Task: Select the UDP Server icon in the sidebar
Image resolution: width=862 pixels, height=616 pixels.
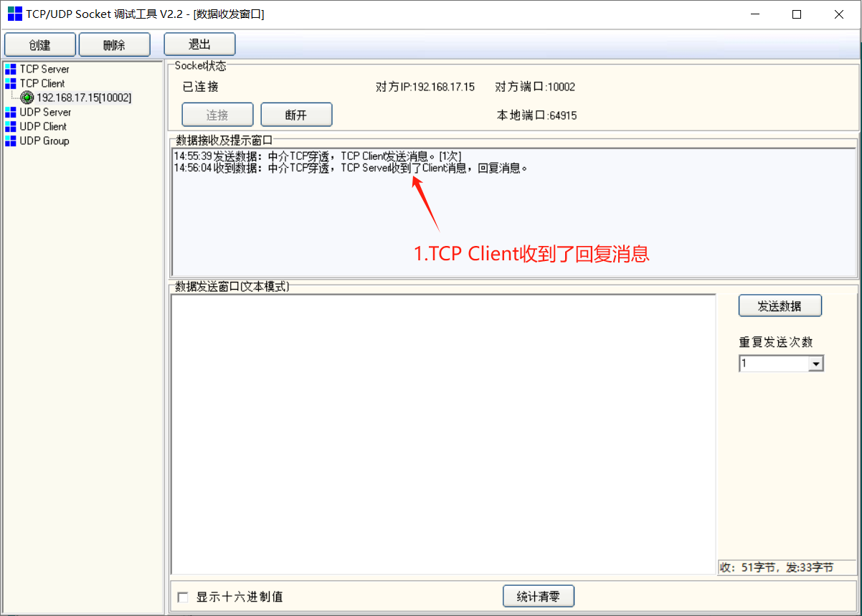Action: 10,112
